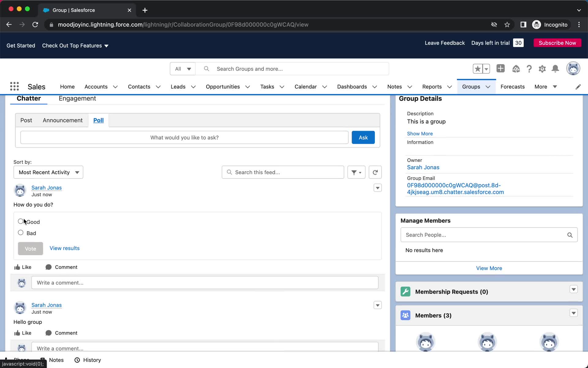Image resolution: width=588 pixels, height=368 pixels.
Task: Switch to the Engagement tab
Action: (77, 98)
